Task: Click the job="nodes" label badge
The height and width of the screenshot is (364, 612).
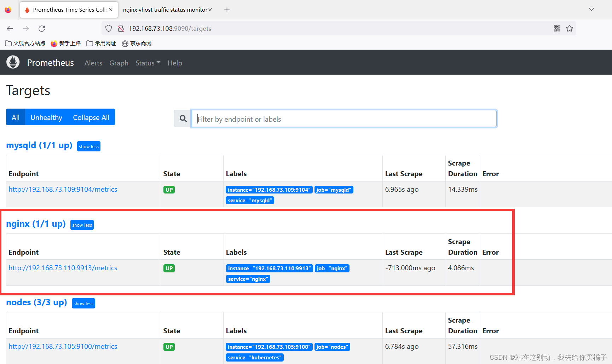Action: pos(332,347)
